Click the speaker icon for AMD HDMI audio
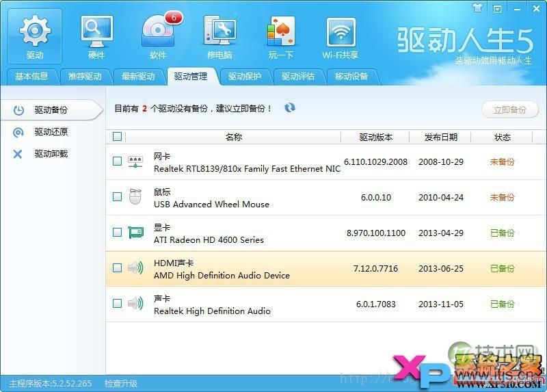The image size is (547, 392). pyautogui.click(x=135, y=268)
